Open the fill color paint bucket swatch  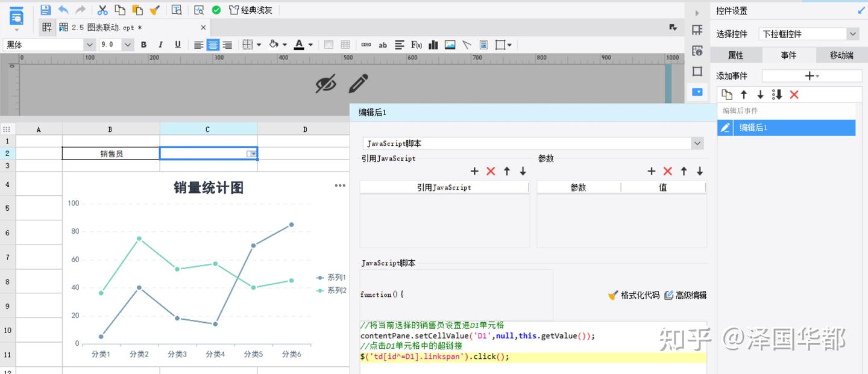point(273,45)
